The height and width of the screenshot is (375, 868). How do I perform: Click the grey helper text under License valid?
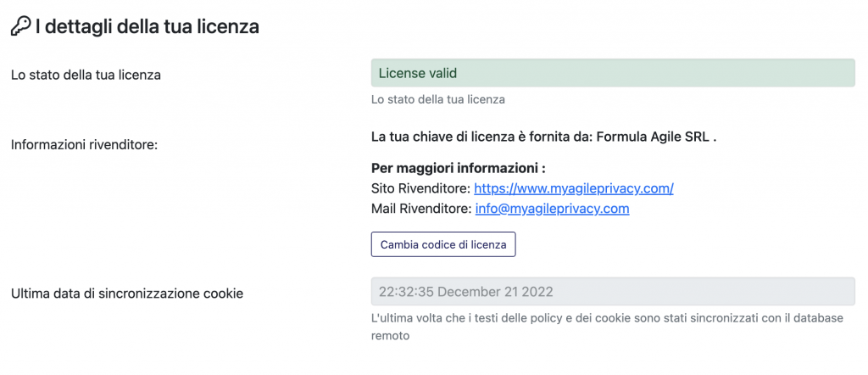pos(438,100)
